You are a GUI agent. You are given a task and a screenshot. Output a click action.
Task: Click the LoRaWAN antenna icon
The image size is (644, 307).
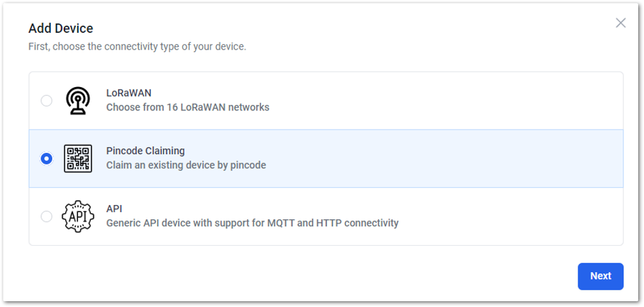(x=77, y=100)
